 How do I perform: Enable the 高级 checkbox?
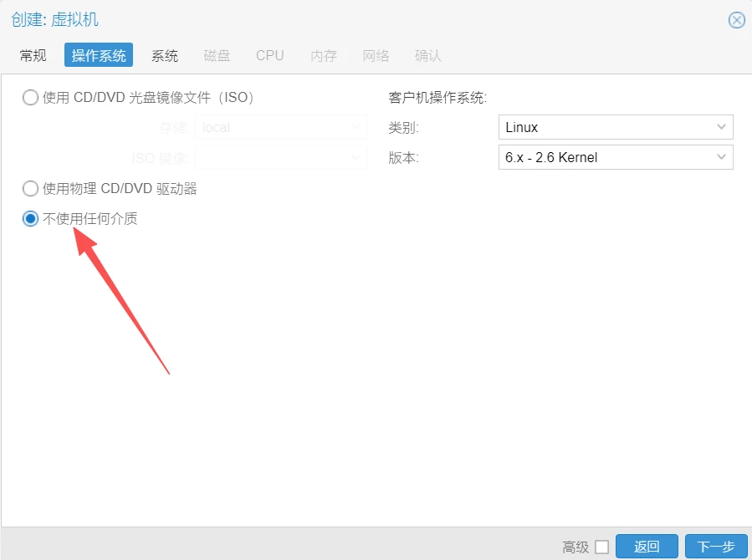coord(601,547)
